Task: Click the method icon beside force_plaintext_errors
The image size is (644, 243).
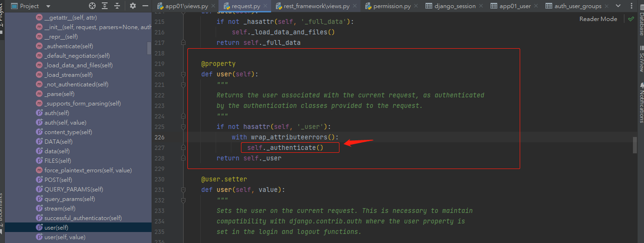Action: tap(40, 170)
